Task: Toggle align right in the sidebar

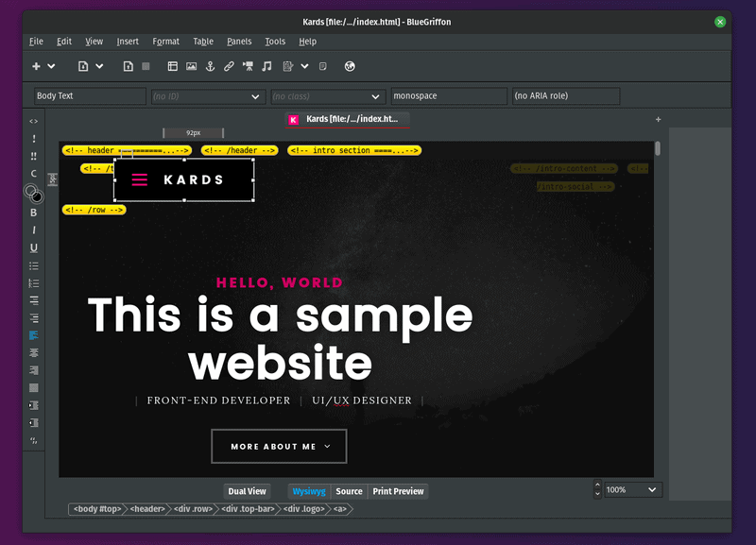Action: 33,370
